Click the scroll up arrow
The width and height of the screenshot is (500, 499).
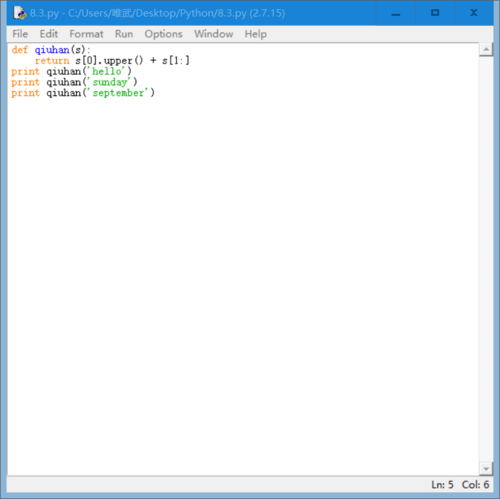point(486,50)
